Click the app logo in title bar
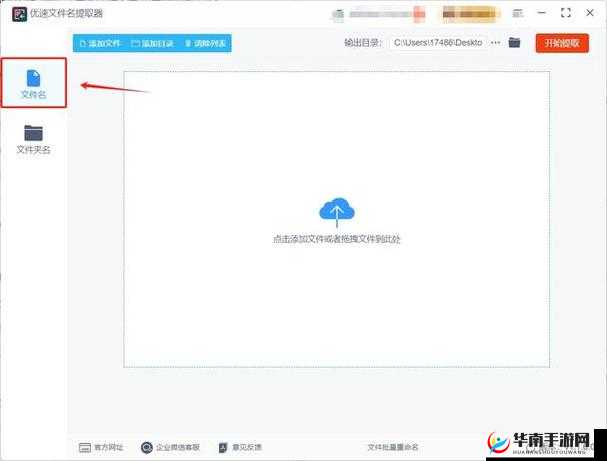 click(x=19, y=14)
